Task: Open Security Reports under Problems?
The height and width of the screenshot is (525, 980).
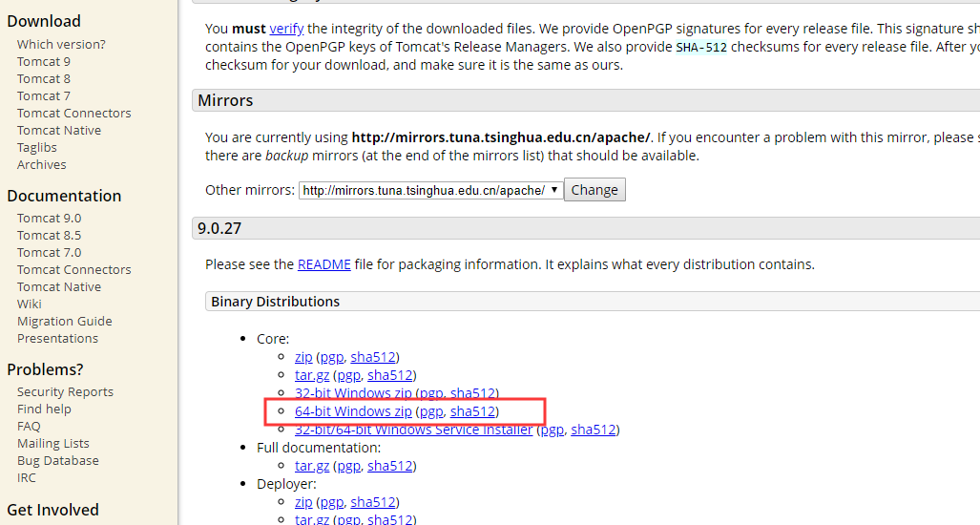Action: 65,392
